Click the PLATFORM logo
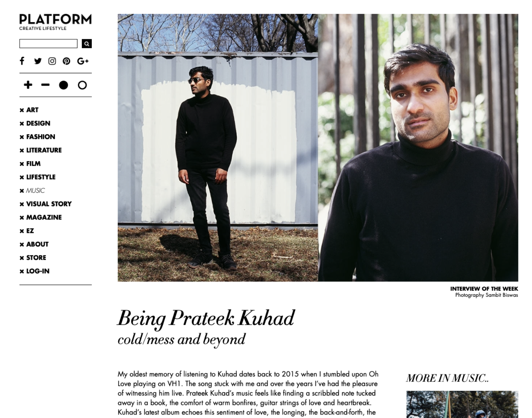The height and width of the screenshot is (418, 532). (55, 22)
